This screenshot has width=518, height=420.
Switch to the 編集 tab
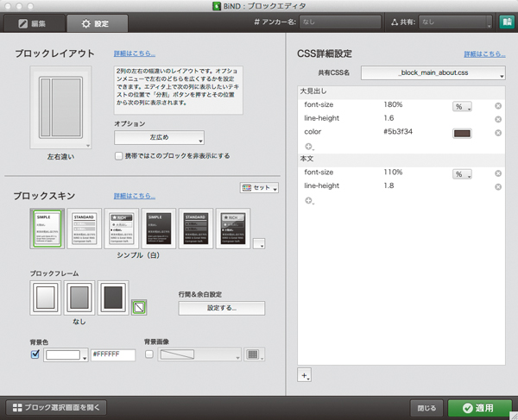coord(32,22)
